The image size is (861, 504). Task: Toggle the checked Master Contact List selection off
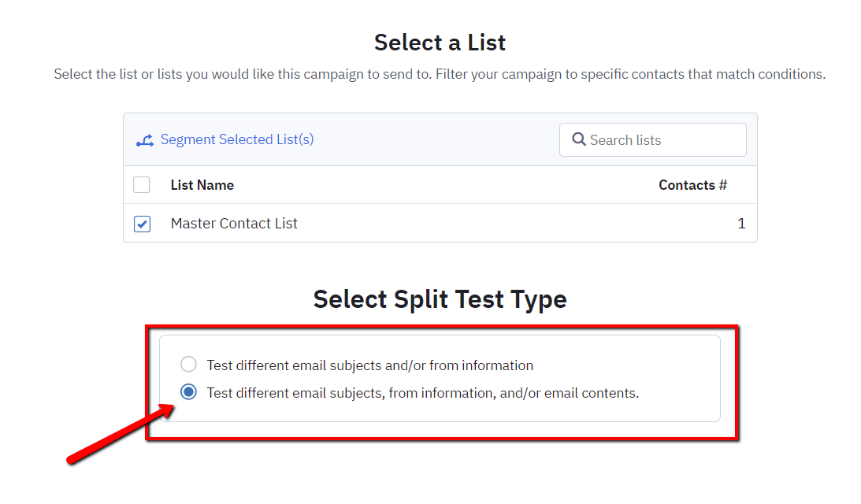click(x=142, y=224)
